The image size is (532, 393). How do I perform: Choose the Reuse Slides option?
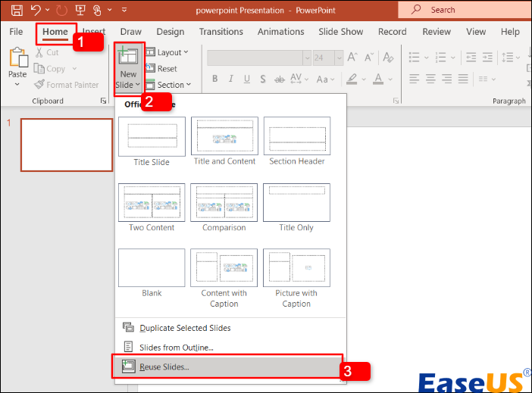(x=164, y=366)
